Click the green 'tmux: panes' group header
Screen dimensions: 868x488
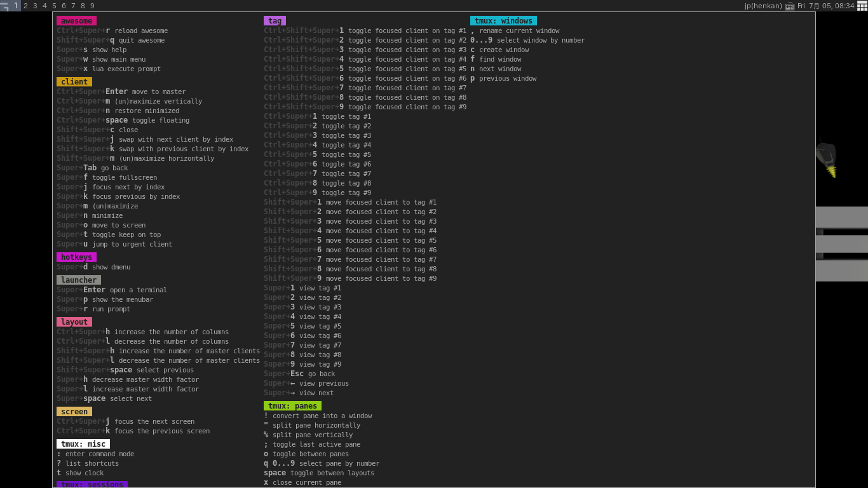[292, 406]
